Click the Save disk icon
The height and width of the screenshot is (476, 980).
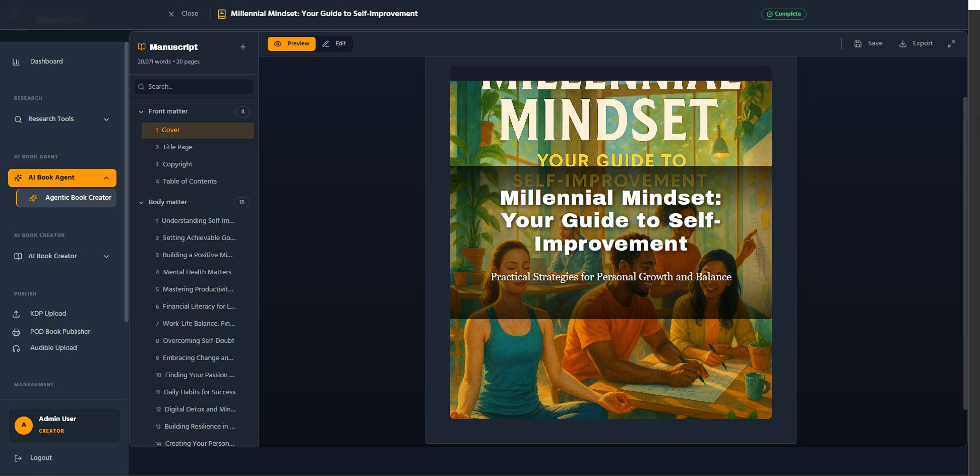click(858, 44)
